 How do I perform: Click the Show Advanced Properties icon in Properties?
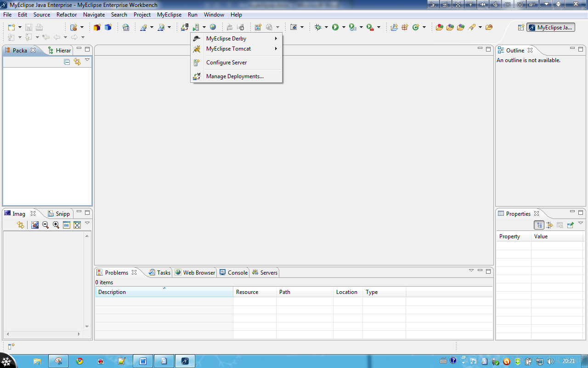pyautogui.click(x=549, y=225)
